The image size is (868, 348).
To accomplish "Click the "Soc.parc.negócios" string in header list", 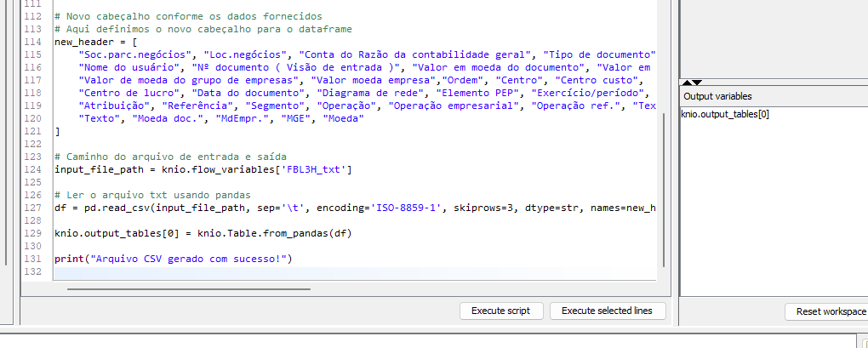I will tap(121, 54).
